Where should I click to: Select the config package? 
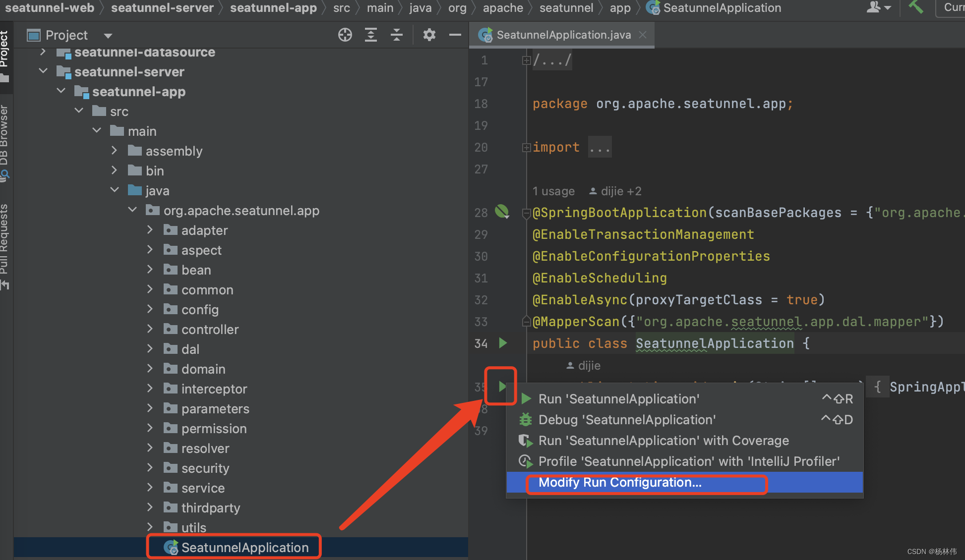click(200, 310)
